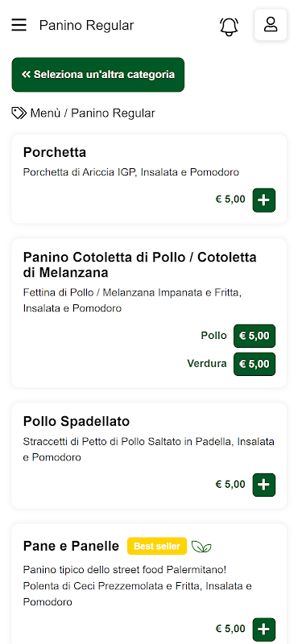
Task: Click the Porchetta description text
Action: (x=131, y=172)
